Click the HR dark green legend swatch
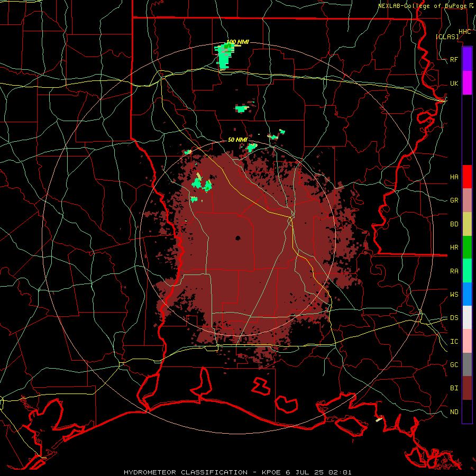 point(467,248)
